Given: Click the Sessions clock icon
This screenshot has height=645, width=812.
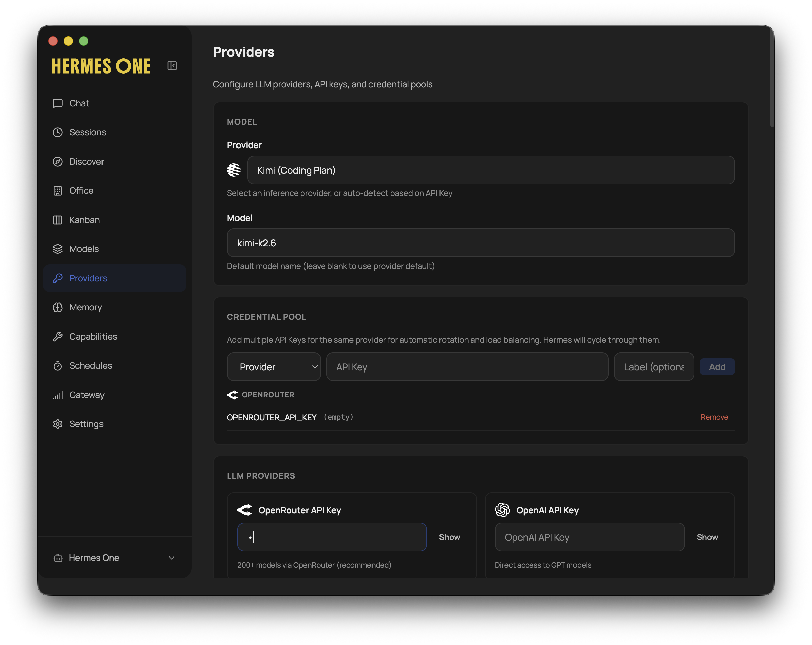Looking at the screenshot, I should pyautogui.click(x=58, y=132).
